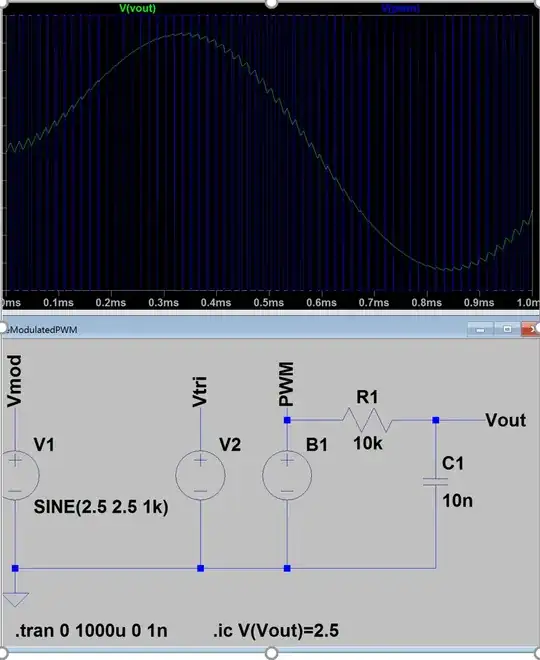Click the .tran 0 1000u simulation directive

(x=91, y=631)
